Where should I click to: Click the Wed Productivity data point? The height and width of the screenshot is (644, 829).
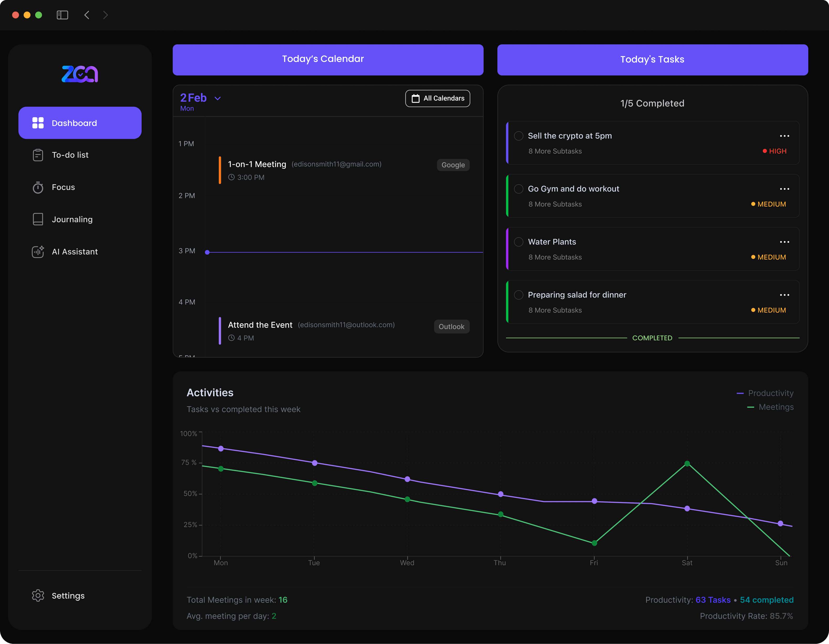click(407, 479)
